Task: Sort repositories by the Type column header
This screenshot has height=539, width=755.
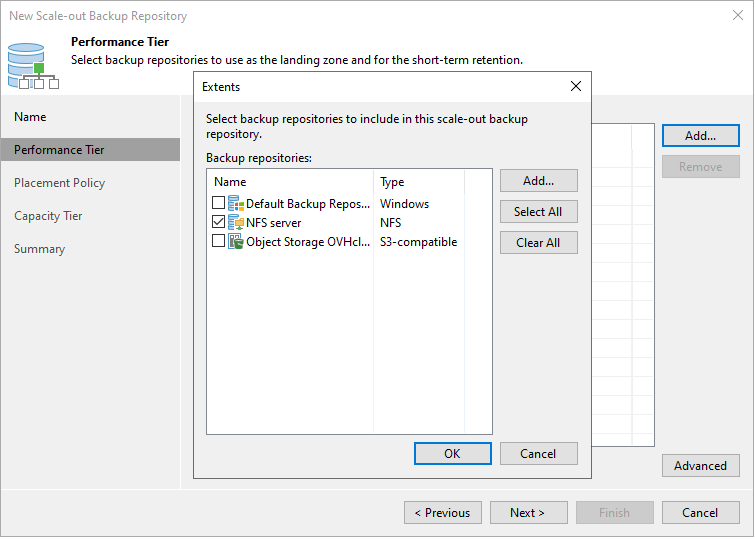Action: (420, 182)
